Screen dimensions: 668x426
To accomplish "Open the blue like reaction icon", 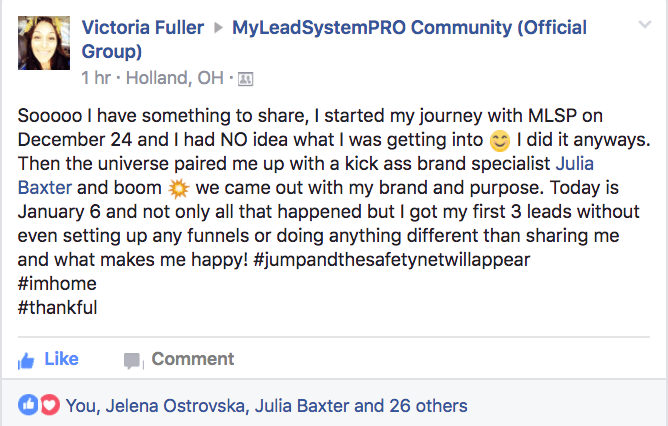I will click(x=28, y=405).
